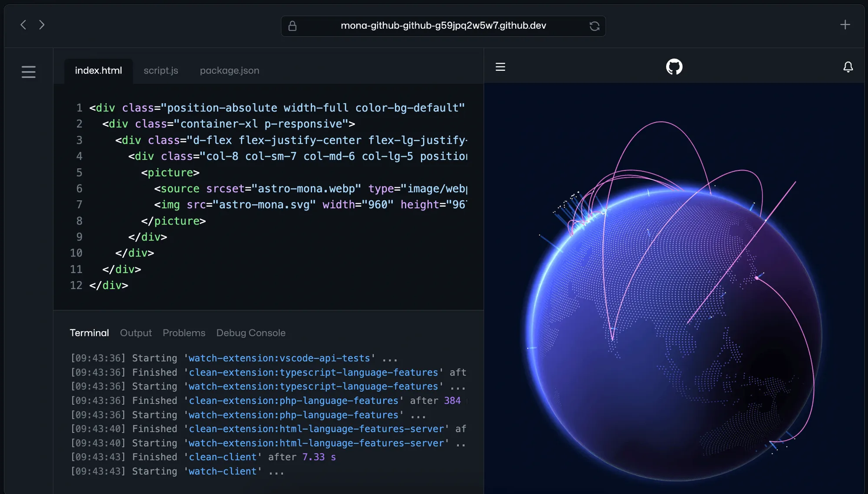This screenshot has height=494, width=868.
Task: Click the GitHub Octocat logo
Action: (x=674, y=67)
